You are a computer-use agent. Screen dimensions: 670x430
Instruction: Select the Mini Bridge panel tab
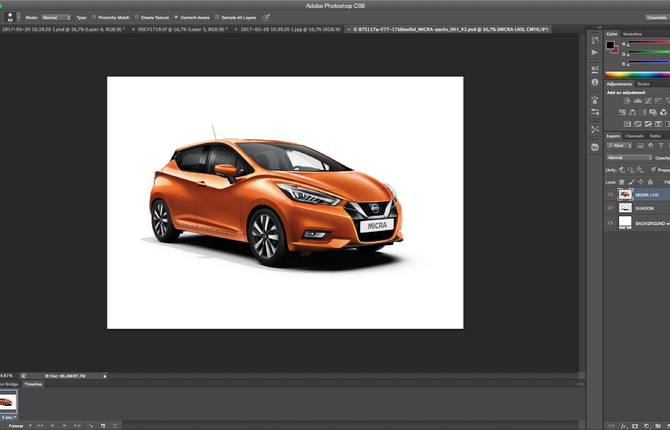click(9, 384)
